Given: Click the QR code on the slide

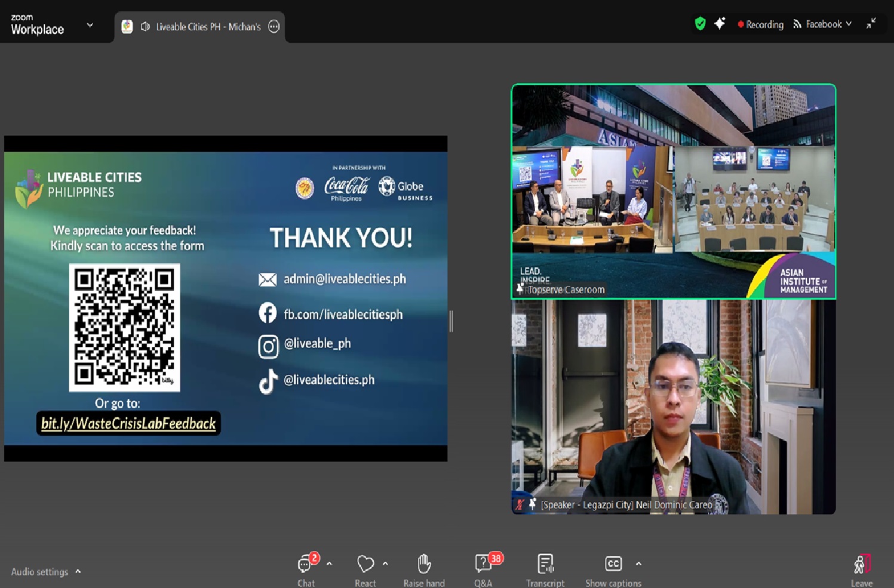Looking at the screenshot, I should click(x=124, y=328).
